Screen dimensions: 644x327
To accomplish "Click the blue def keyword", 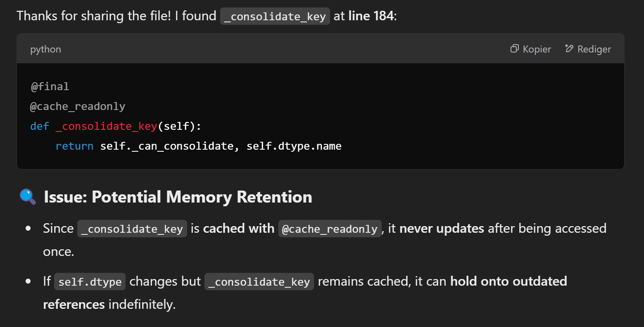I will 40,126.
